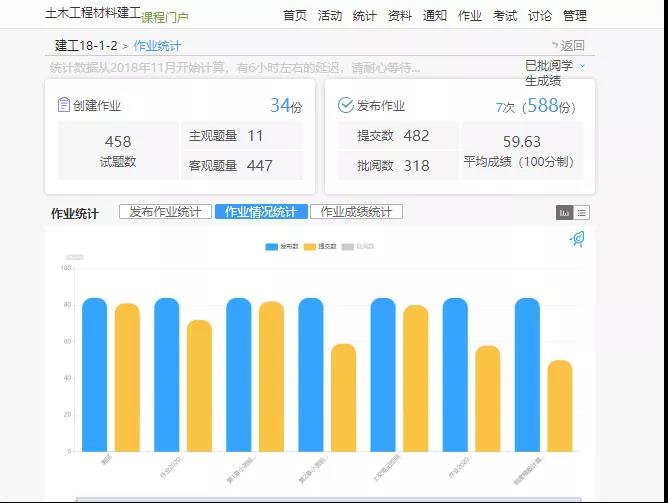This screenshot has height=503, width=668.
Task: Toggle 发布数 blue legend series
Action: (282, 246)
